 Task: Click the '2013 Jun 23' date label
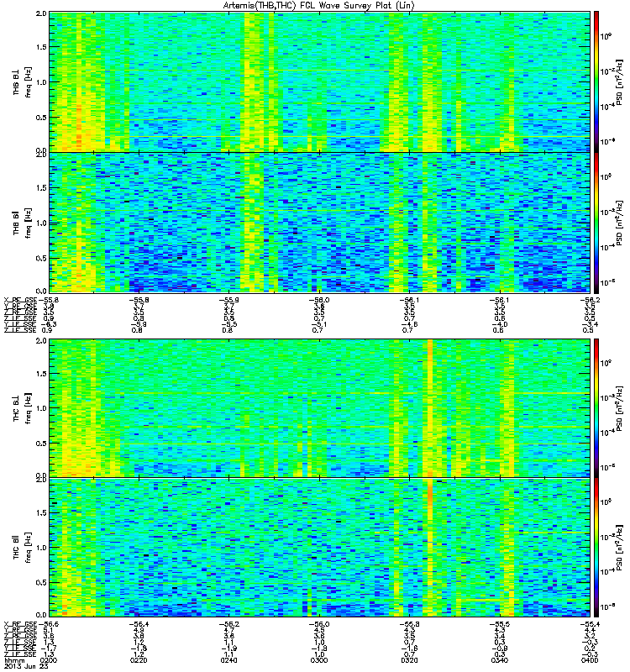pos(26,666)
